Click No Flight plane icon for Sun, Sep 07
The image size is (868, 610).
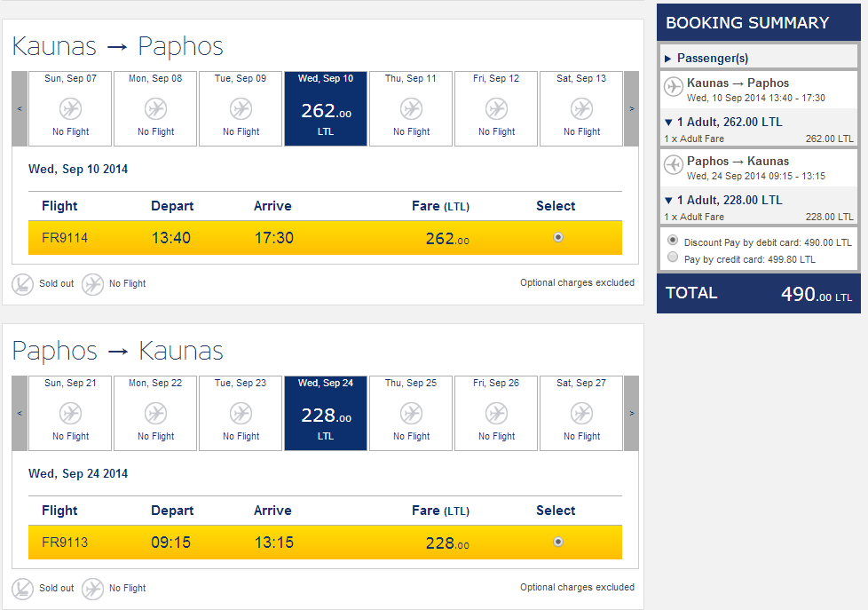[70, 109]
